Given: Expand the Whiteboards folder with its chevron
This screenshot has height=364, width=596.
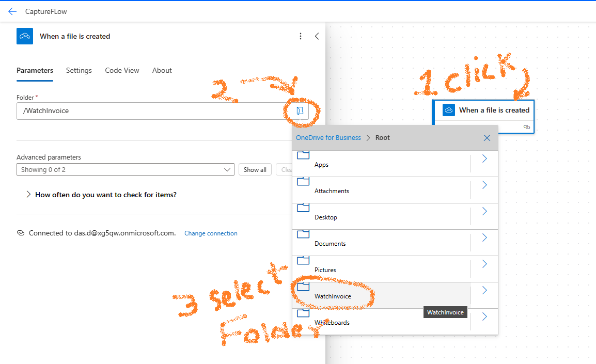Looking at the screenshot, I should tap(484, 316).
